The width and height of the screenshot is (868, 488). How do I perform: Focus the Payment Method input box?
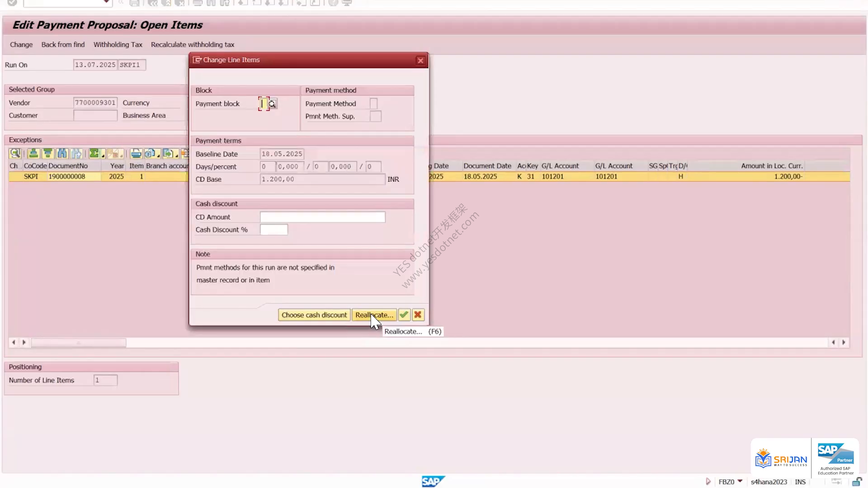point(373,103)
